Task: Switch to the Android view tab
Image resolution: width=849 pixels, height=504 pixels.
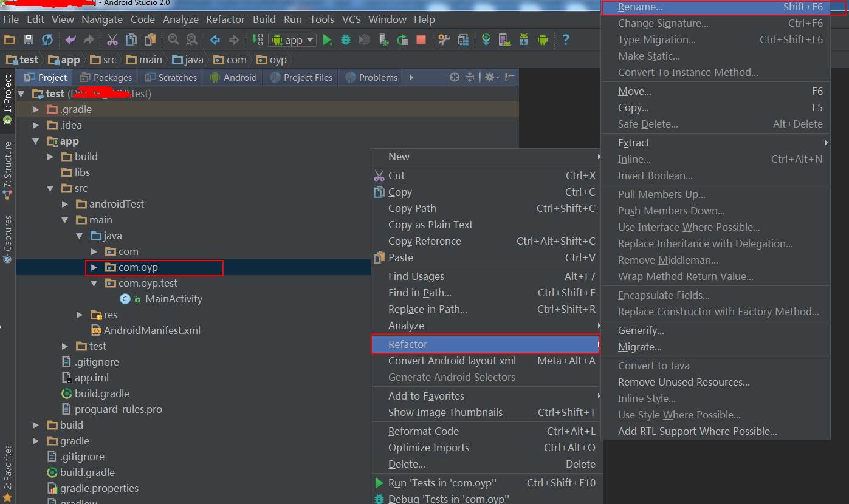Action: pyautogui.click(x=233, y=77)
